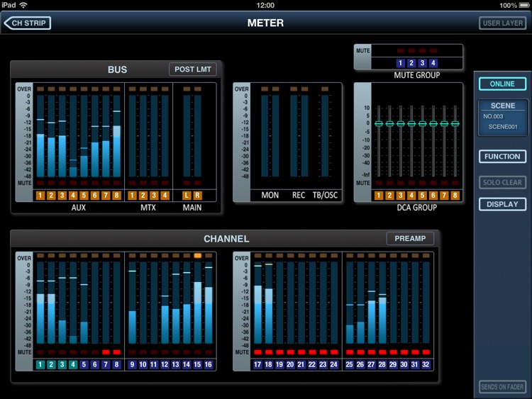Toggle SENDS ON FADER mode
Viewport: 532px width, 399px height.
coord(502,387)
